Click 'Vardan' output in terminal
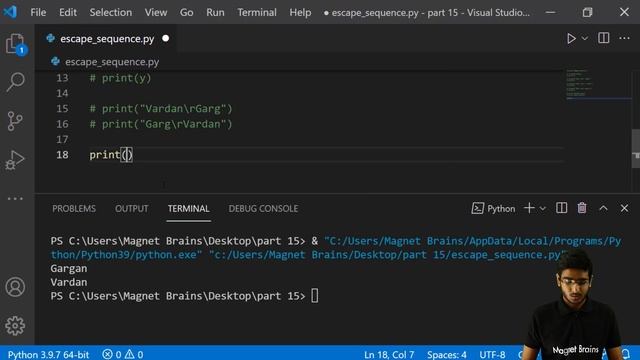The image size is (640, 360). 69,282
